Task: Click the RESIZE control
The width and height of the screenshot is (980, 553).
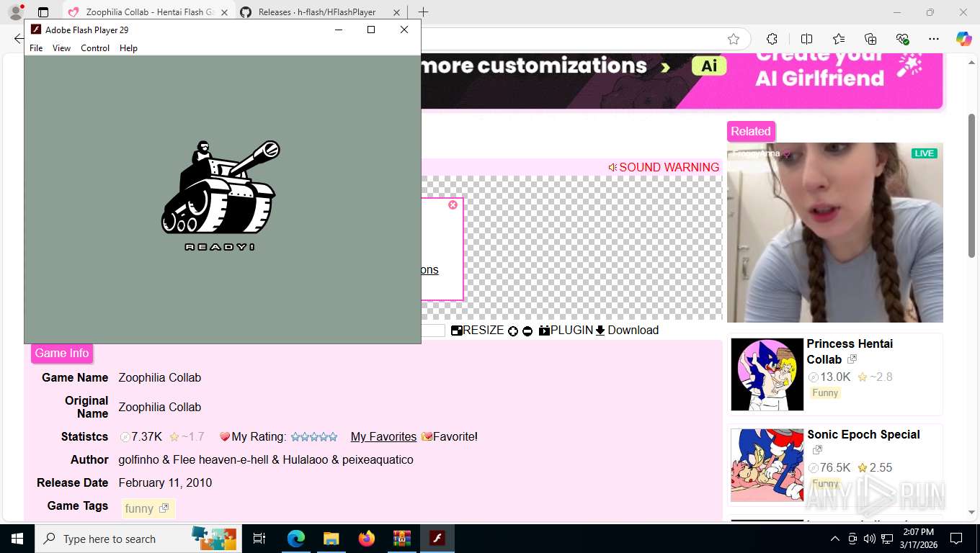Action: (x=477, y=331)
